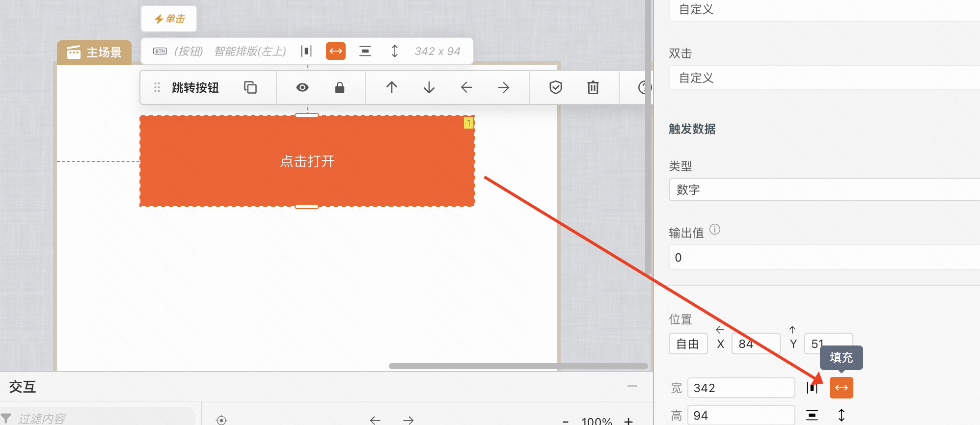Click the 高 height field 94
The width and height of the screenshot is (980, 425).
(x=741, y=415)
